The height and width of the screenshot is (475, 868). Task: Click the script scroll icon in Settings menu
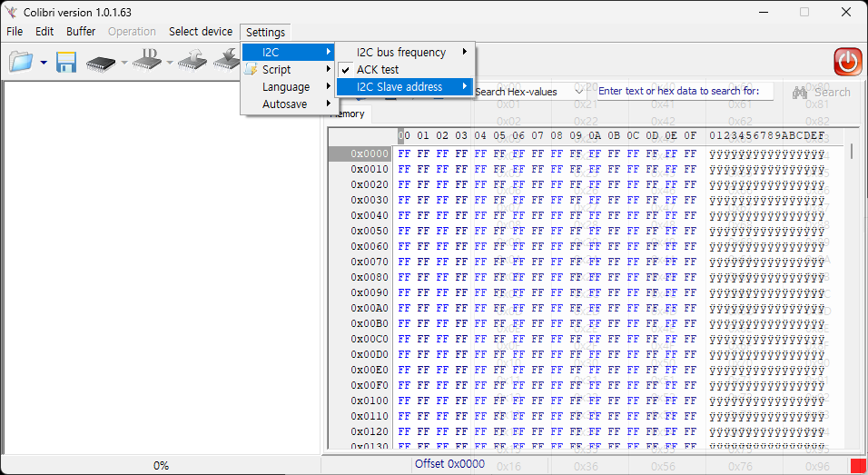pos(252,69)
